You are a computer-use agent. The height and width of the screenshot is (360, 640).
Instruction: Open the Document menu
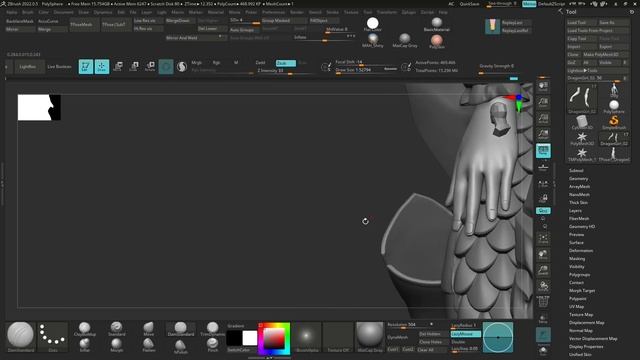(x=63, y=12)
